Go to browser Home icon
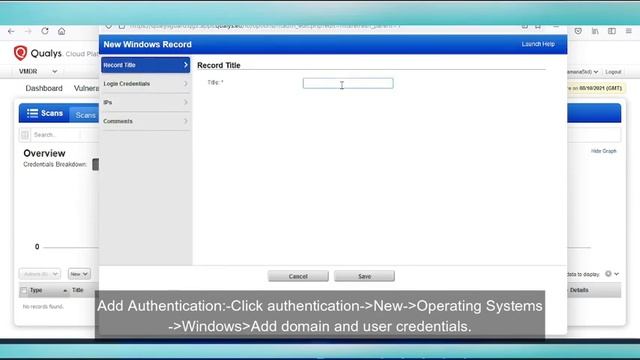640x360 pixels. point(62,31)
